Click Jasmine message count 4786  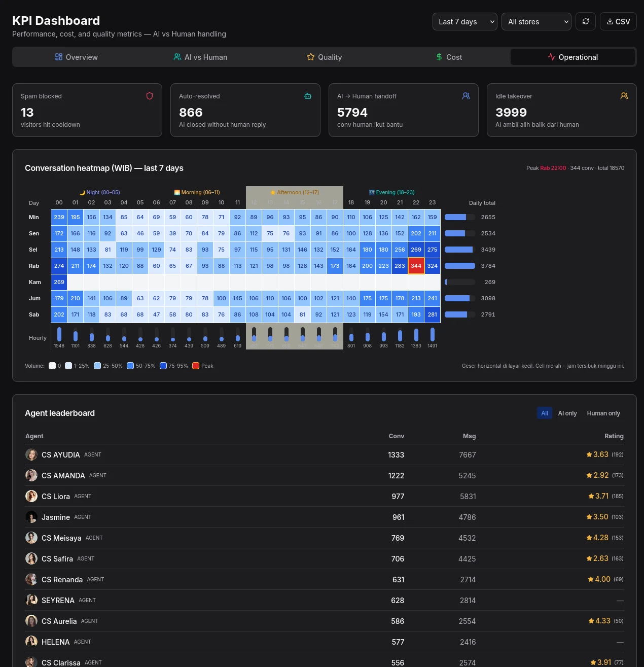click(x=467, y=517)
